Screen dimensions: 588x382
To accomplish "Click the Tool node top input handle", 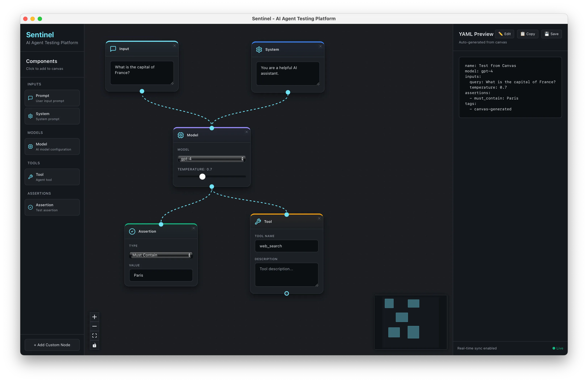I will tap(287, 215).
